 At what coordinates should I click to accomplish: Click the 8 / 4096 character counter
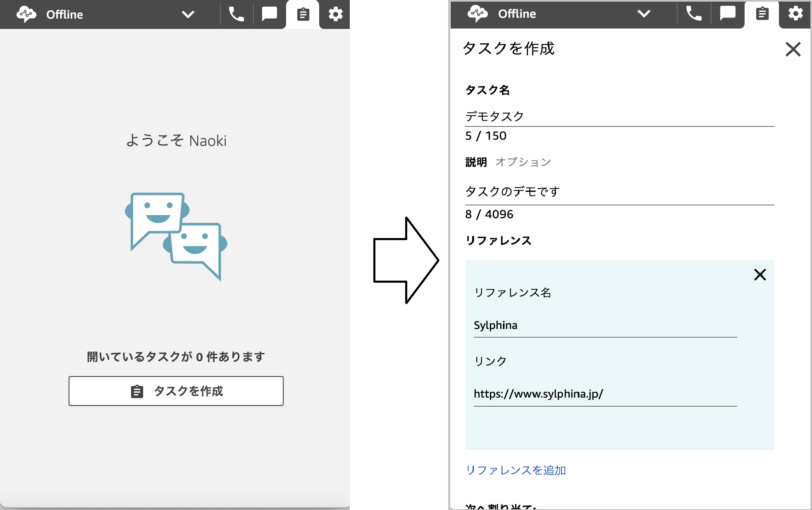[489, 214]
